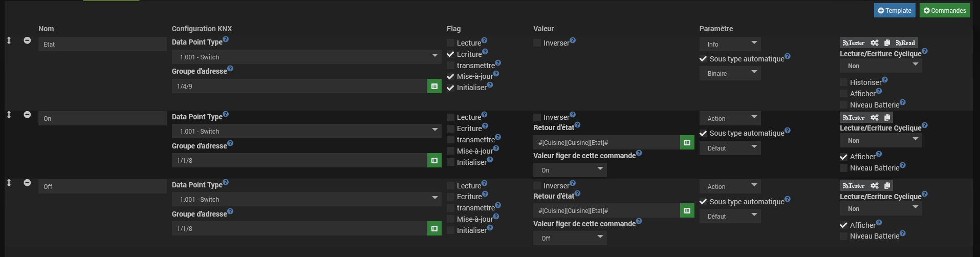Toggle Inverser checkbox in the On row
This screenshot has width=980, height=257.
pos(537,118)
